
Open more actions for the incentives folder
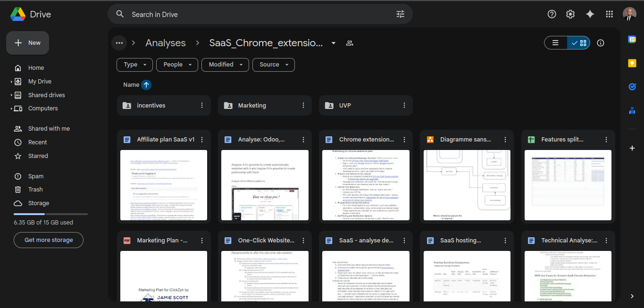(x=202, y=106)
